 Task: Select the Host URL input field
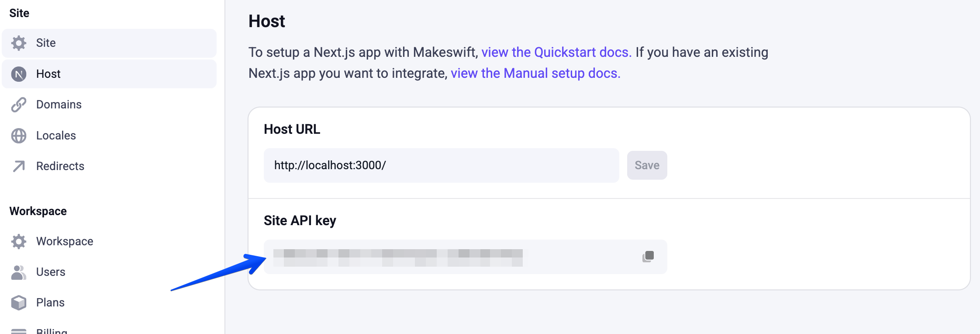tap(440, 165)
